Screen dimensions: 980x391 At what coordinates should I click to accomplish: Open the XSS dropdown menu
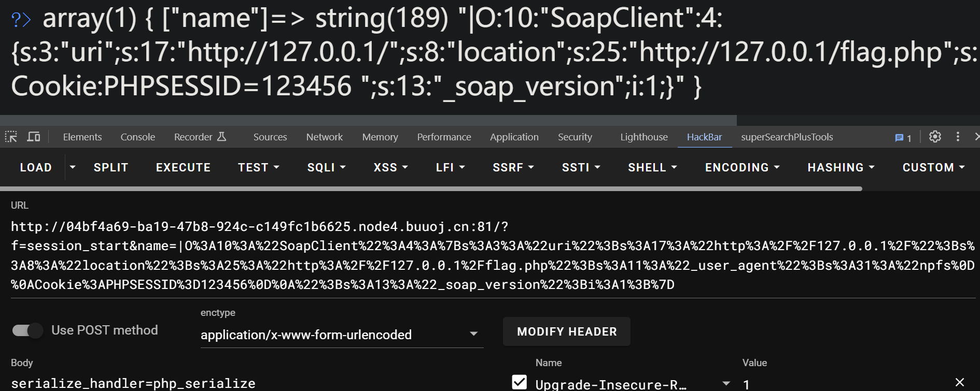pos(391,167)
